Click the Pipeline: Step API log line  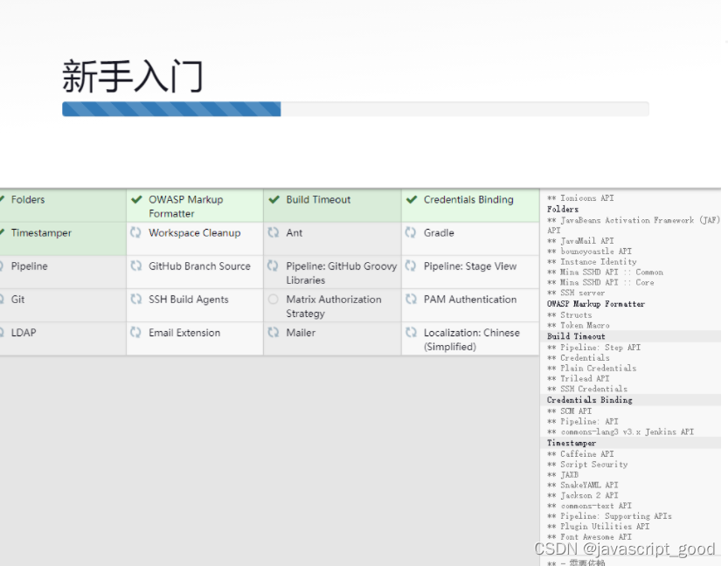[x=593, y=347]
